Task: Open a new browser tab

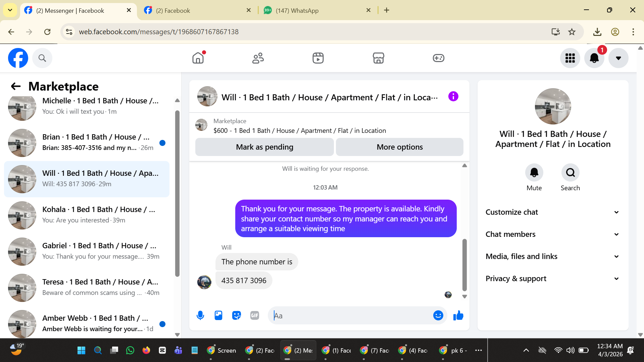Action: point(387,10)
